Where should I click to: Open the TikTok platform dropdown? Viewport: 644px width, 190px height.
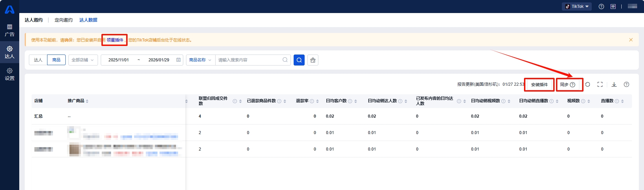coord(577,7)
